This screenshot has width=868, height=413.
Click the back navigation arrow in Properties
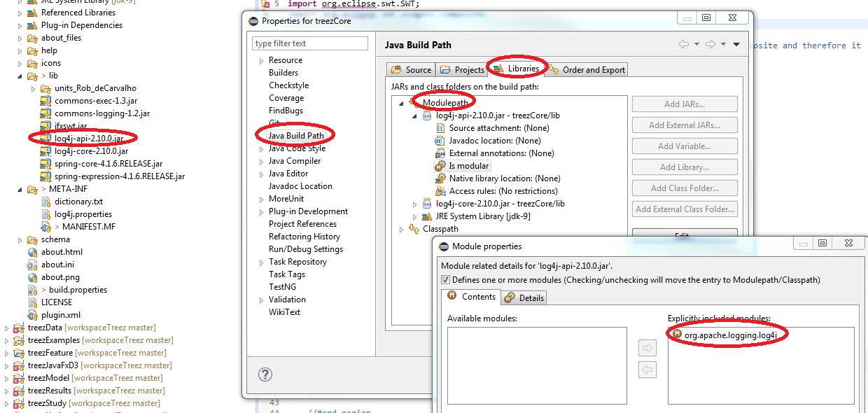tap(684, 45)
